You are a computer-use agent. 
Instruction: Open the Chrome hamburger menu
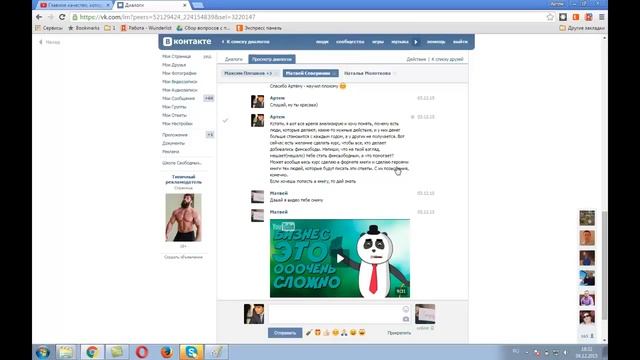pos(601,17)
